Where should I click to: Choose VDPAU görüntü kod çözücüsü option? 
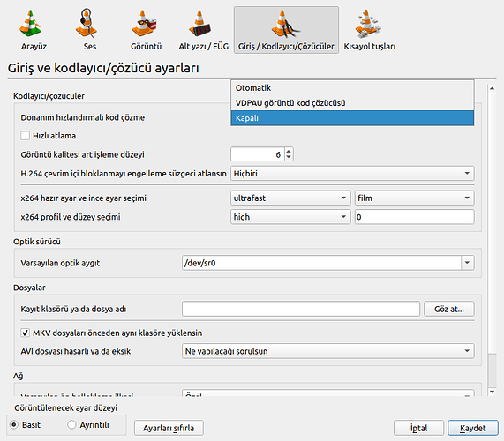352,103
